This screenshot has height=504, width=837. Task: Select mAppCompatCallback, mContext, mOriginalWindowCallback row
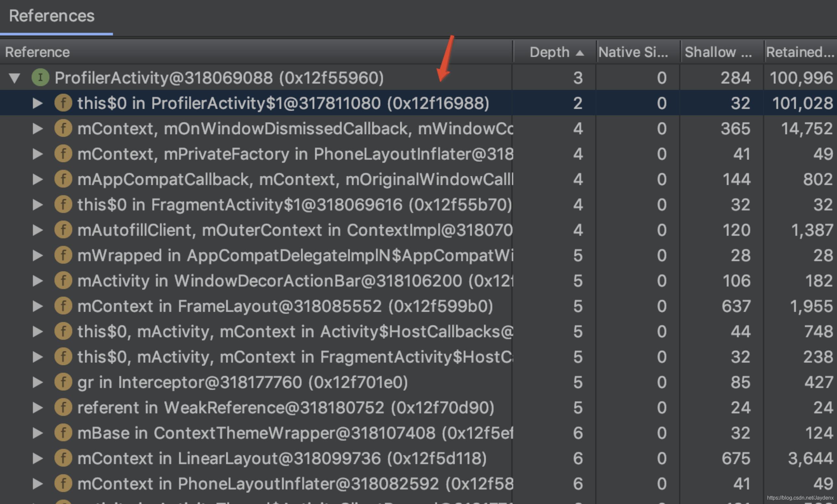[x=292, y=179]
